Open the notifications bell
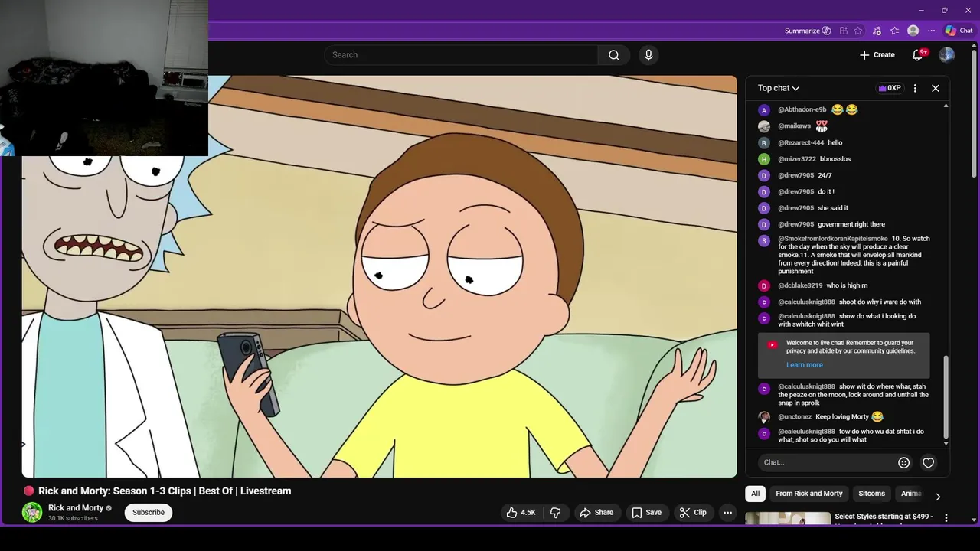Screen dimensions: 980x551 tap(917, 55)
